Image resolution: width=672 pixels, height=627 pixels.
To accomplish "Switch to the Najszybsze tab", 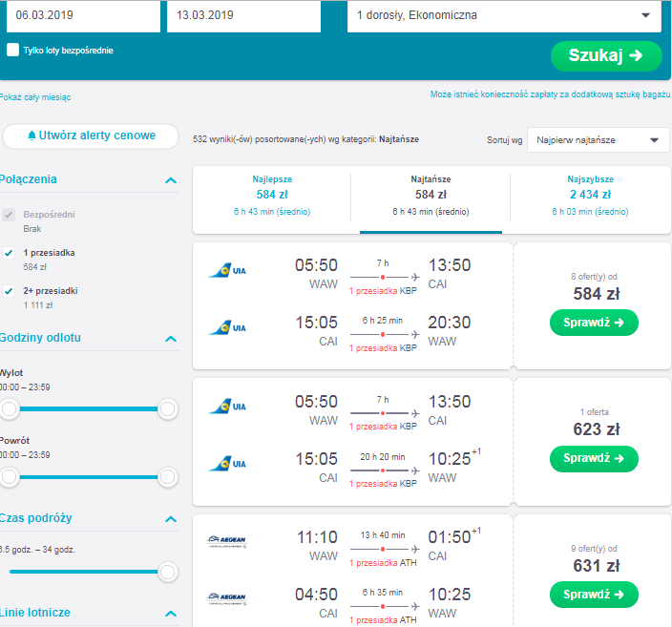I will pyautogui.click(x=590, y=195).
